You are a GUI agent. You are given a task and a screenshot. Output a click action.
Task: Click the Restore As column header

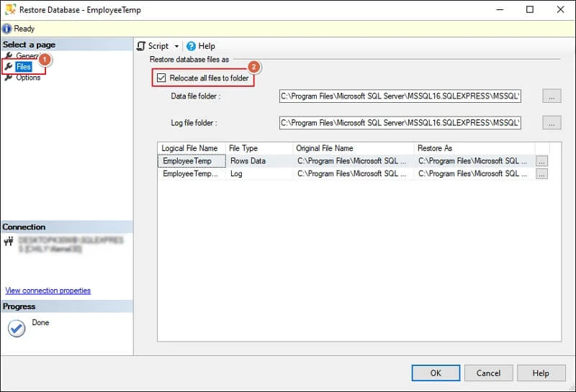tap(474, 148)
